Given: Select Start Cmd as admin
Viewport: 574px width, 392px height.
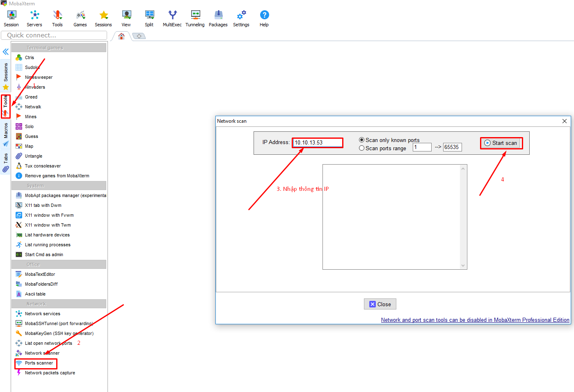Looking at the screenshot, I should [x=44, y=254].
